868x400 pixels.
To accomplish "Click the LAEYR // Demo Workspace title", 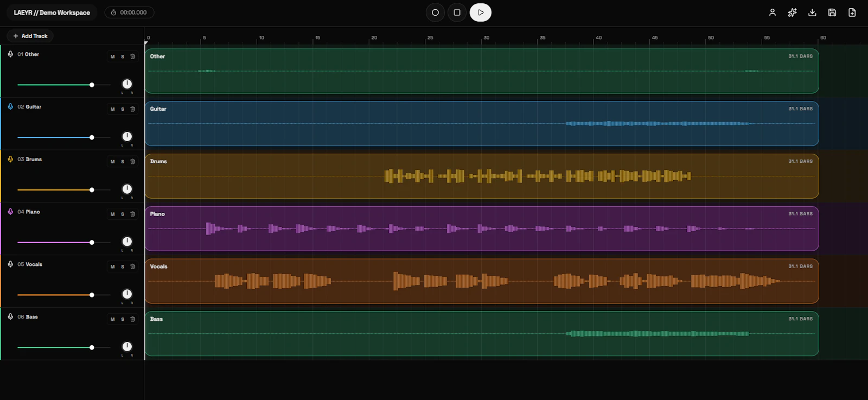I will click(x=52, y=12).
